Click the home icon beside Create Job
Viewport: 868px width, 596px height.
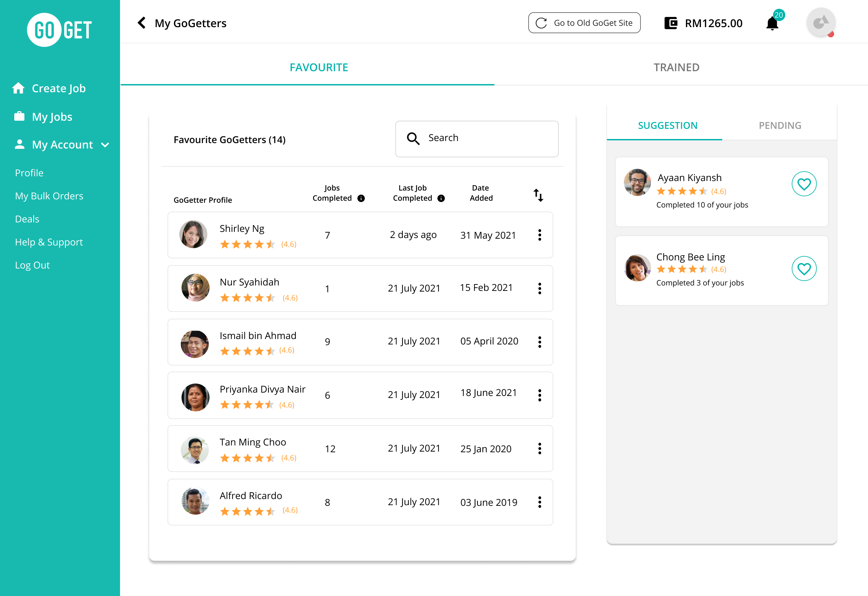pos(18,88)
